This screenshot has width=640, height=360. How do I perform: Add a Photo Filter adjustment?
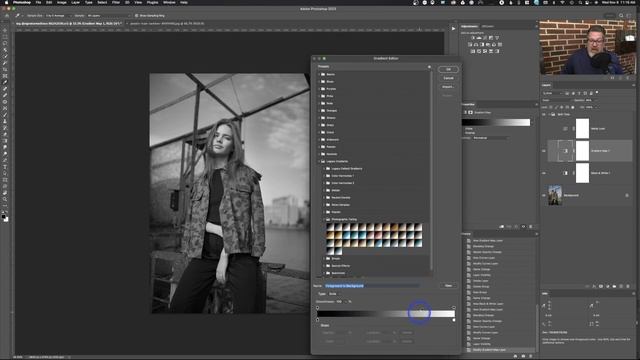488,44
